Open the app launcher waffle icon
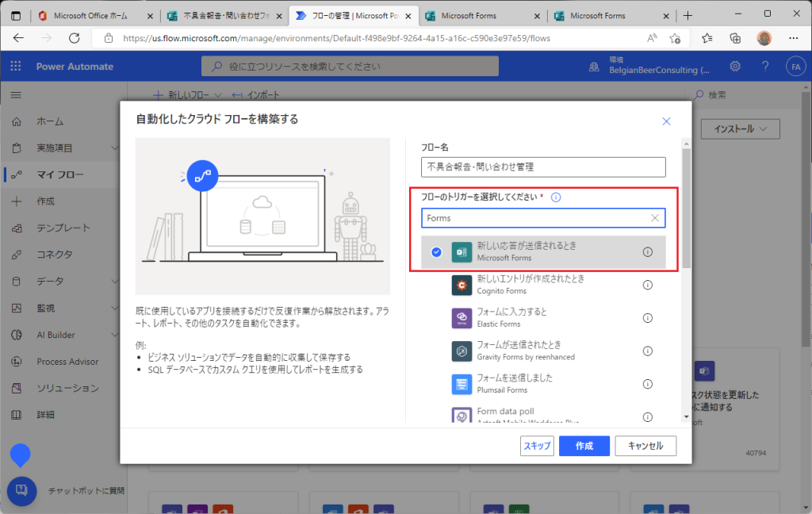 pyautogui.click(x=16, y=67)
